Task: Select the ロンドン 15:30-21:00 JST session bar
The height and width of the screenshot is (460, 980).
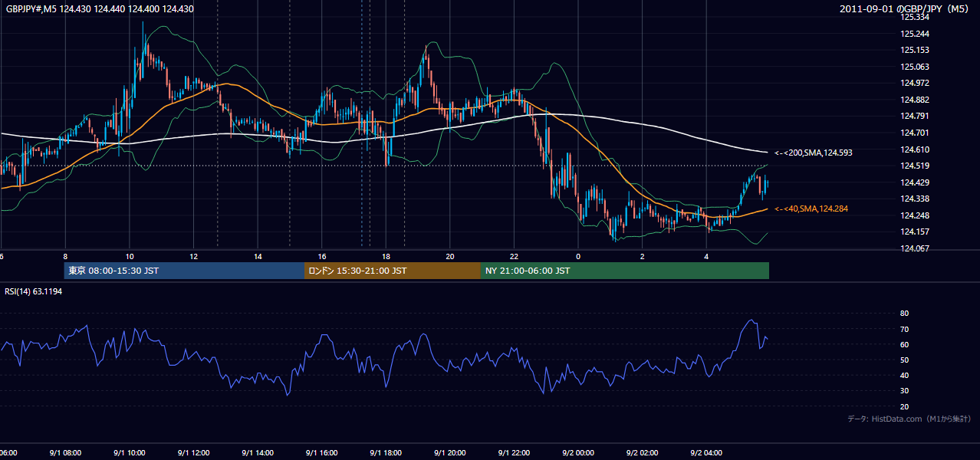Action: (393, 271)
